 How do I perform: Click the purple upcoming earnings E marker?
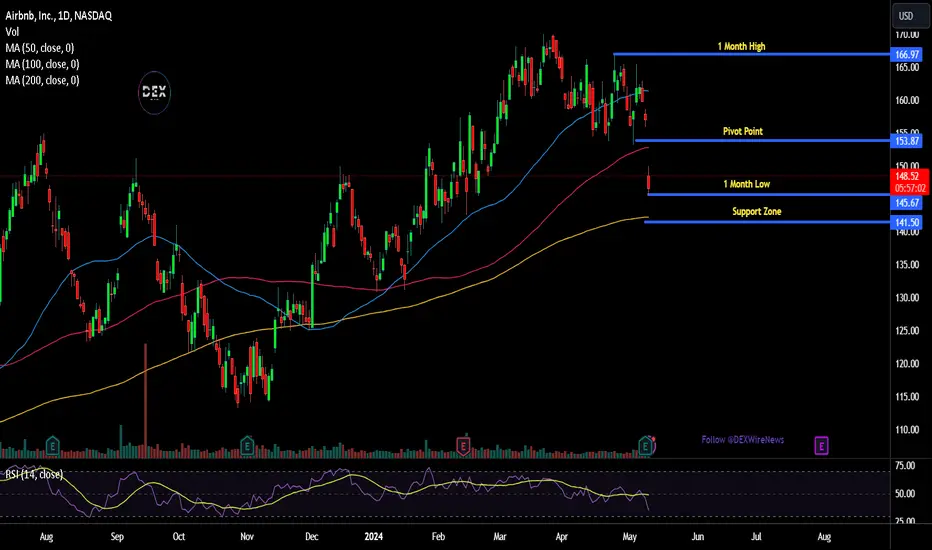click(x=821, y=445)
